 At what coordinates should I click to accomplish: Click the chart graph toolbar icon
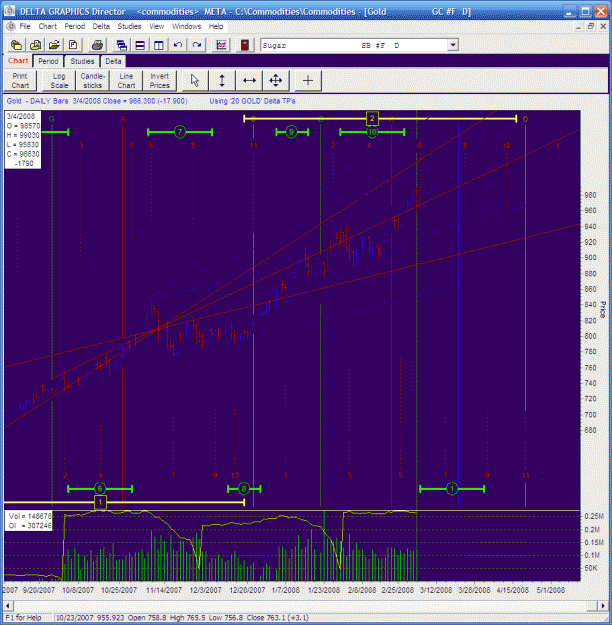221,45
